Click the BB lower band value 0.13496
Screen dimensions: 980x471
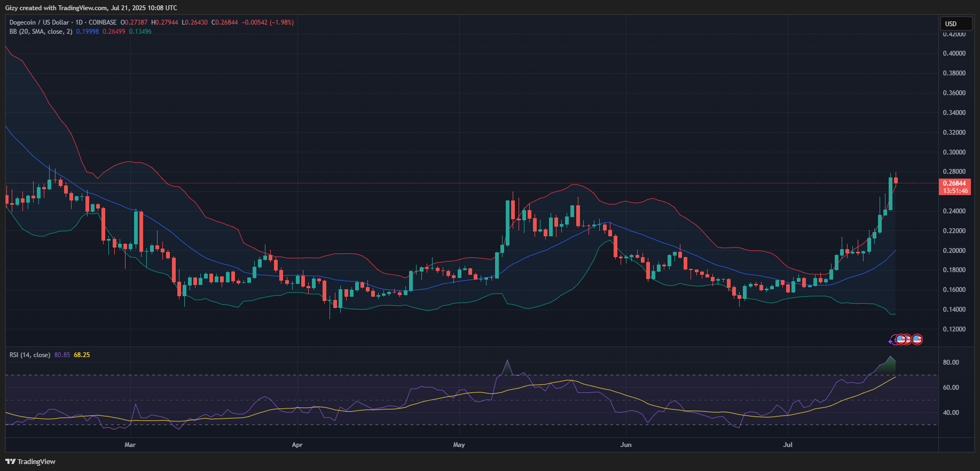pos(140,32)
